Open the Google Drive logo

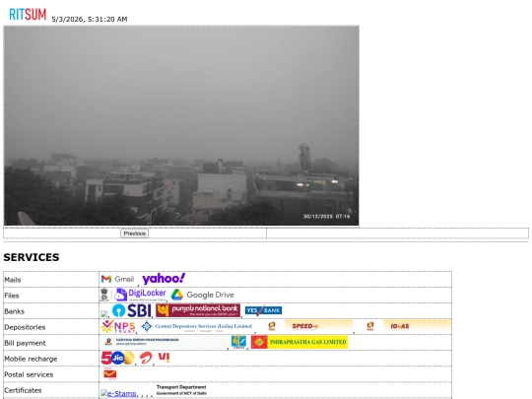(x=202, y=295)
